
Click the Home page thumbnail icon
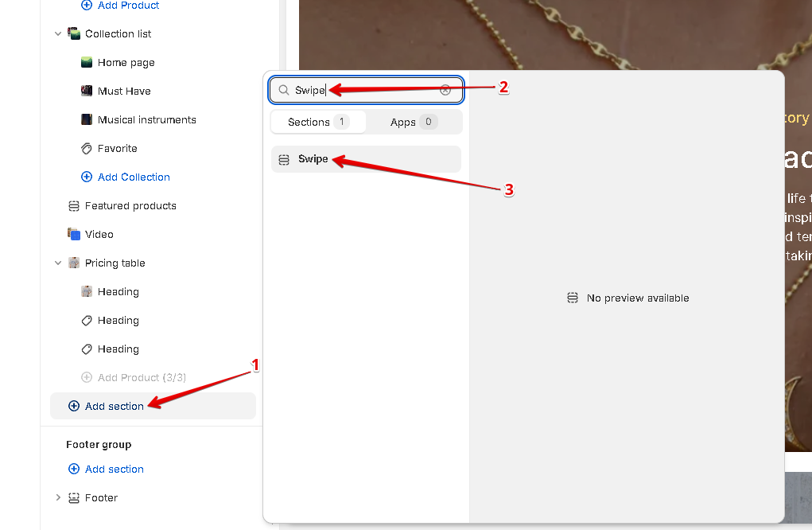pos(87,63)
